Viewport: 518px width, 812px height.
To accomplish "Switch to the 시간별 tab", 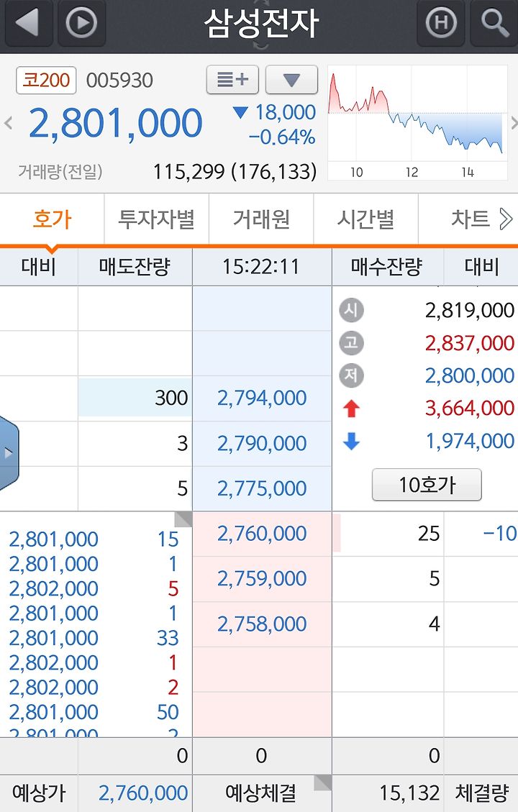I will [x=365, y=219].
